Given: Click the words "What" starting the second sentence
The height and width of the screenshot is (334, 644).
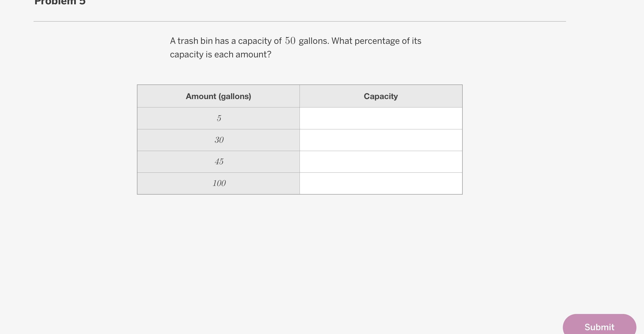Looking at the screenshot, I should tap(342, 41).
